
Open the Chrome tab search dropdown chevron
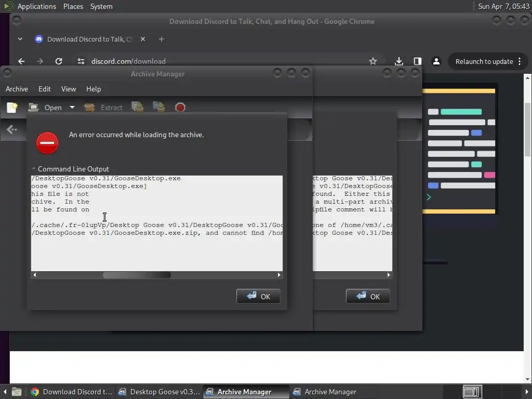pos(20,39)
